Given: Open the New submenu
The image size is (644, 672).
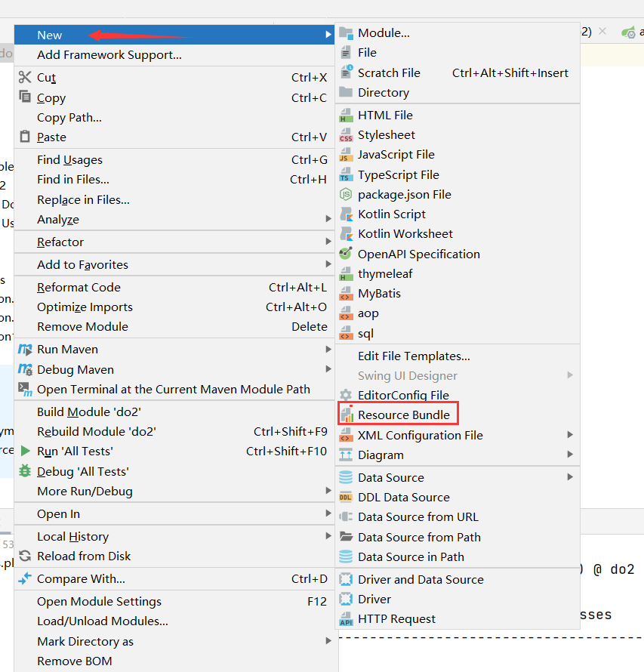Looking at the screenshot, I should 49,35.
